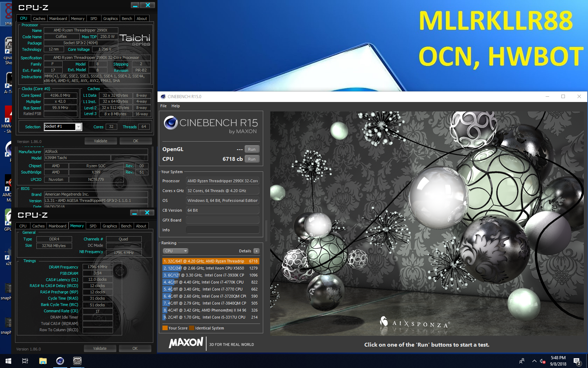Open About tab in the upper CPU-Z window

pyautogui.click(x=142, y=19)
